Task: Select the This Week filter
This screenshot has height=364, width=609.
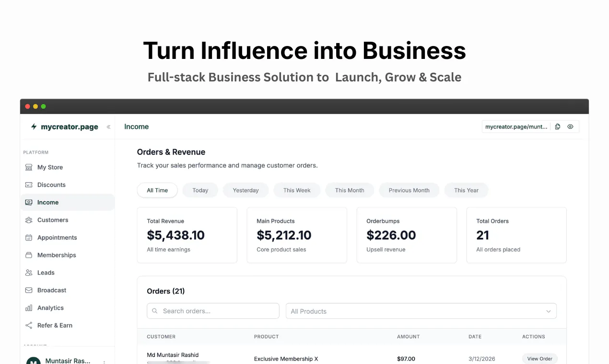Action: pos(297,190)
